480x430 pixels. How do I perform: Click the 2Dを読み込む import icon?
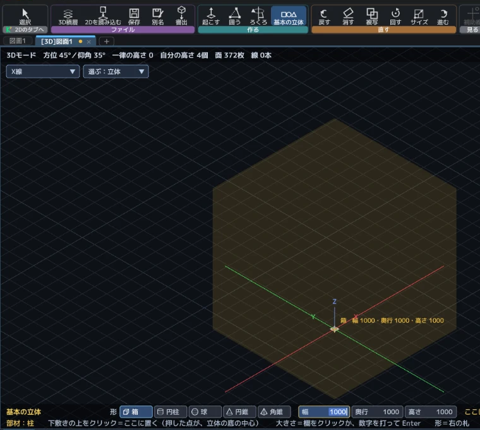[x=103, y=17]
